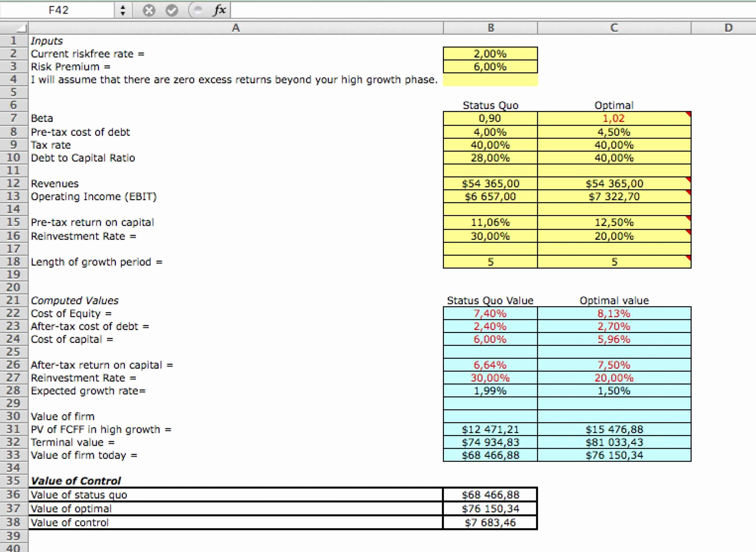Click the Enter checkmark icon in formula bar

[172, 10]
